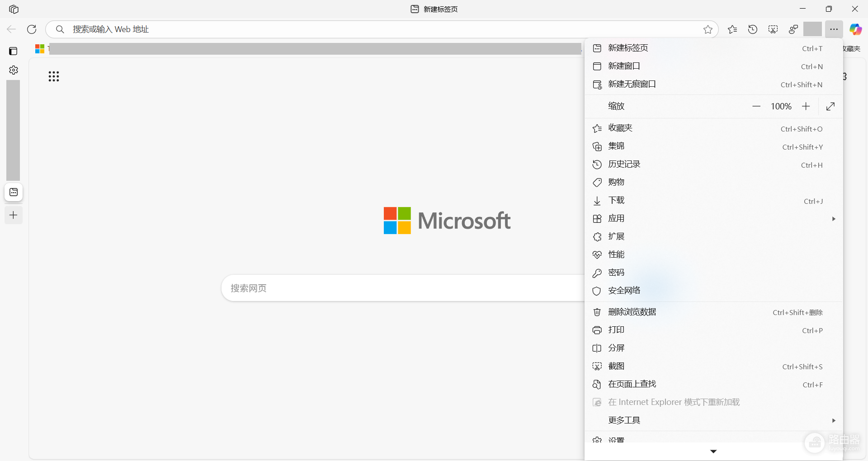This screenshot has height=461, width=868.
Task: Open 下载 from the menu
Action: [x=714, y=201]
